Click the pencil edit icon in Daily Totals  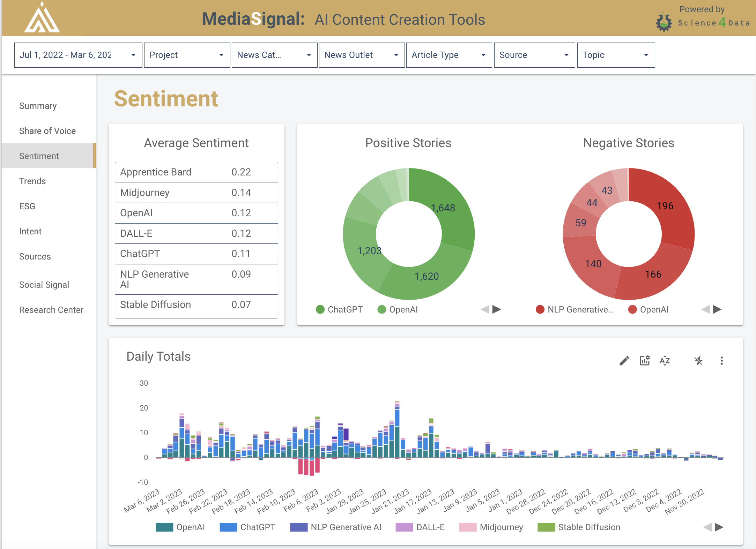click(x=624, y=361)
